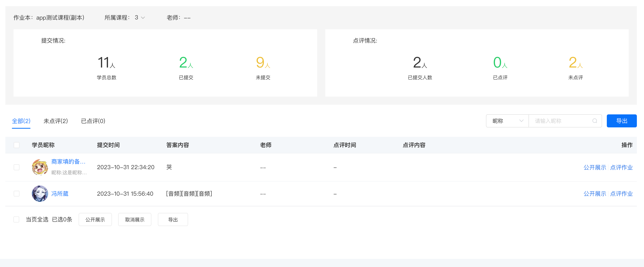Toggle the select-all checkbox in table header
This screenshot has width=644, height=267.
[17, 145]
